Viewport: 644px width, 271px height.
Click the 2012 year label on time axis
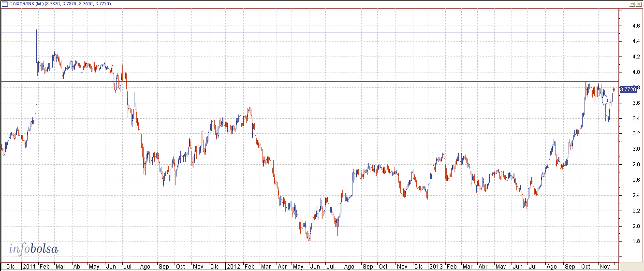234,266
